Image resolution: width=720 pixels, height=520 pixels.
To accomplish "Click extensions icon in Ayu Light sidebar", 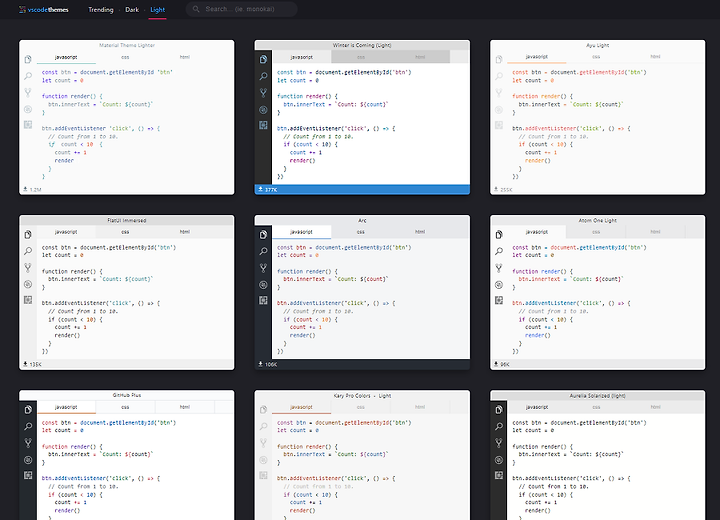I will coord(499,125).
